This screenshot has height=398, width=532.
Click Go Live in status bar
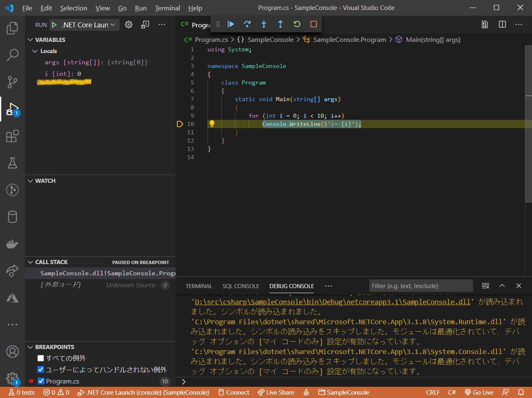[479, 392]
